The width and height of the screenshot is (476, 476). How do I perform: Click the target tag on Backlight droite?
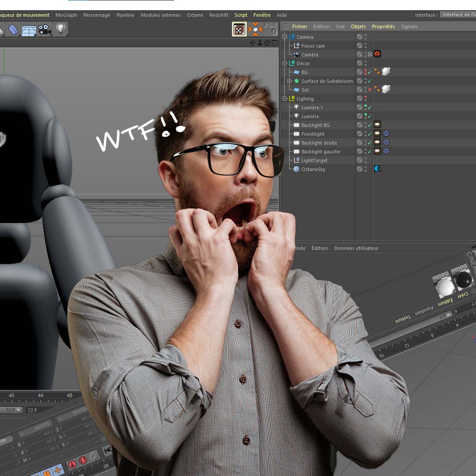tap(386, 142)
